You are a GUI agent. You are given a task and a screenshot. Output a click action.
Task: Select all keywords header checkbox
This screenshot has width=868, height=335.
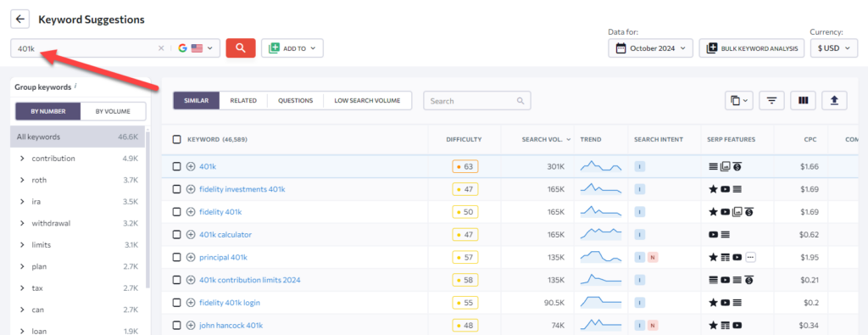point(176,140)
